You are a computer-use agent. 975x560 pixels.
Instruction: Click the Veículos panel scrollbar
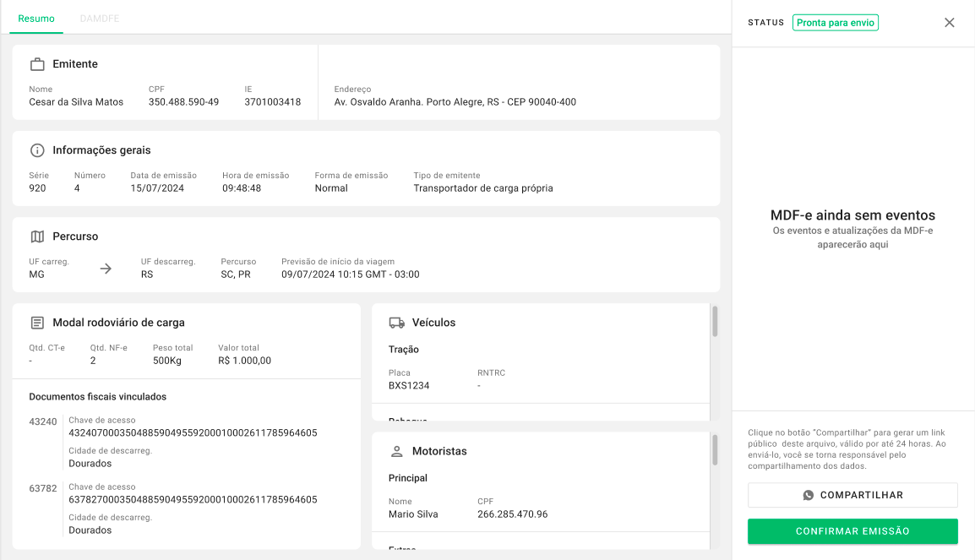(x=715, y=322)
